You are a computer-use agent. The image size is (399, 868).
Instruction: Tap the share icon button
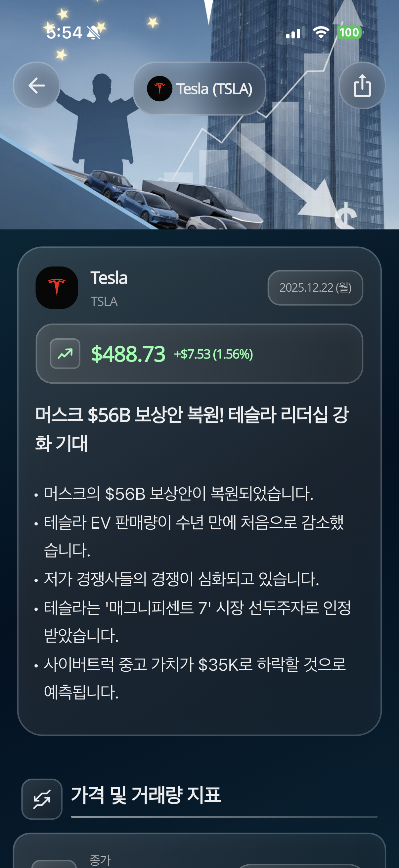point(362,86)
